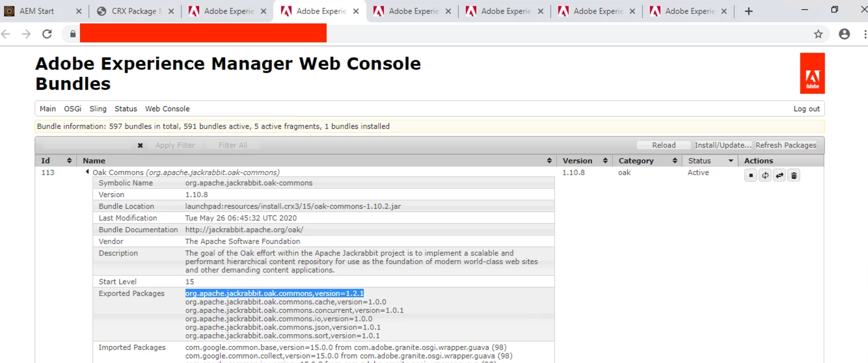Reload the browser page
The height and width of the screenshot is (363, 868).
[47, 34]
